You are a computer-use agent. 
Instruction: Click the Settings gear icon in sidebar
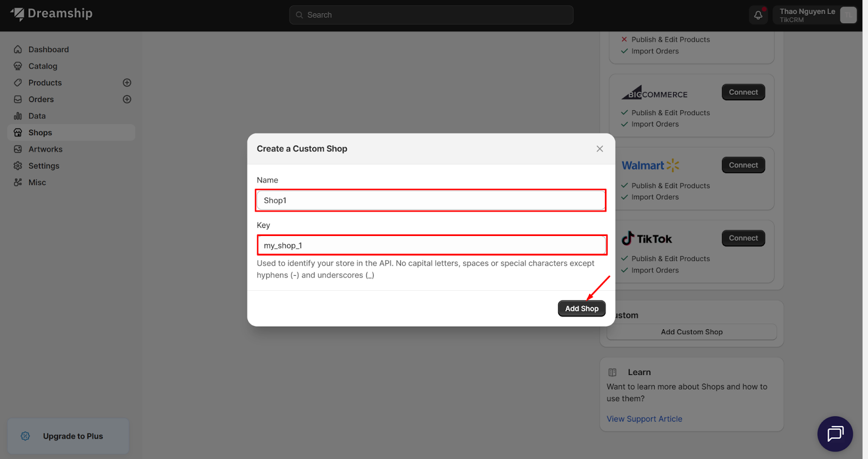pyautogui.click(x=18, y=166)
